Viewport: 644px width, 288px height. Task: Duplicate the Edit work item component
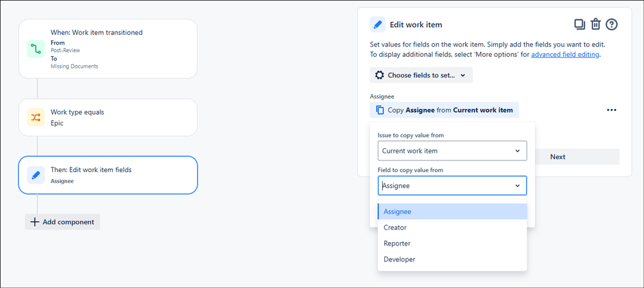580,24
